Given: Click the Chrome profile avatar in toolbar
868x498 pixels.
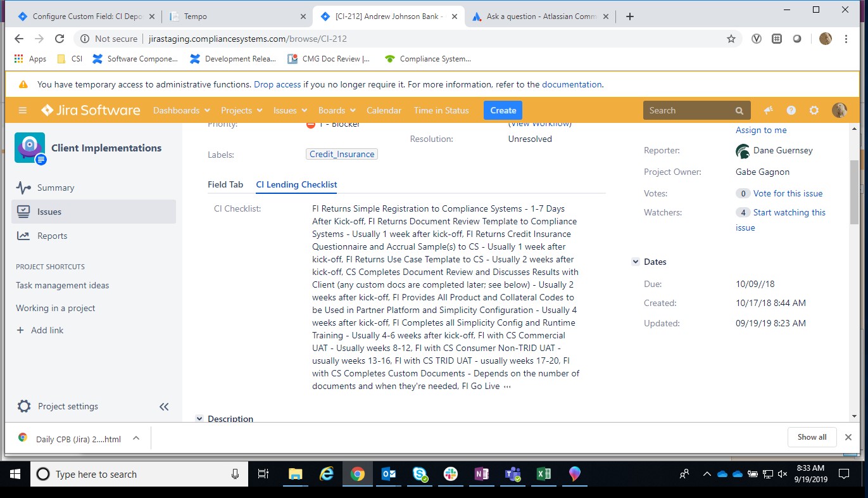Looking at the screenshot, I should click(x=826, y=39).
